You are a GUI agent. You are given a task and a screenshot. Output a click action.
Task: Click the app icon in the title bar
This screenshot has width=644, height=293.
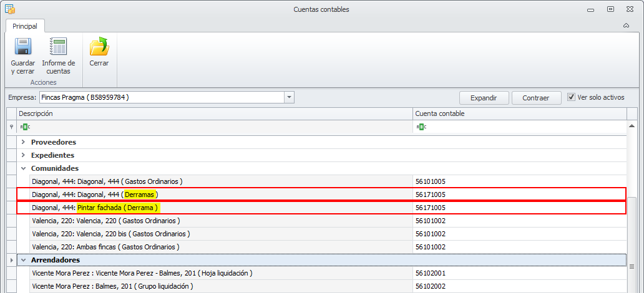9,9
